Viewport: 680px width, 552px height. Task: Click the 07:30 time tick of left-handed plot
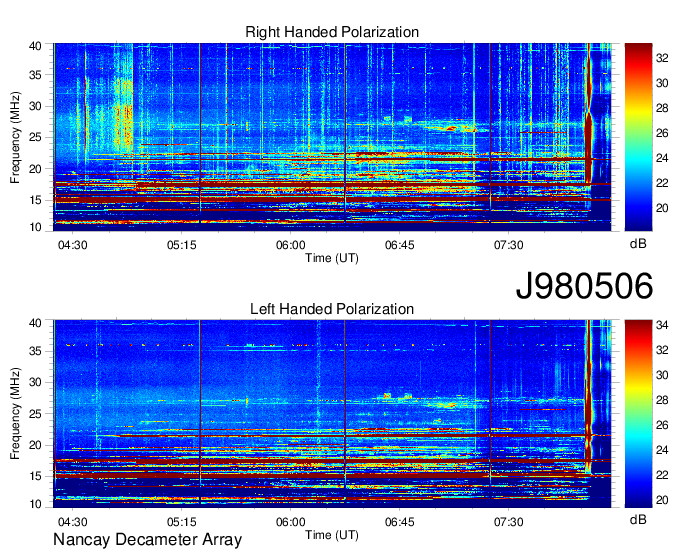click(x=508, y=522)
